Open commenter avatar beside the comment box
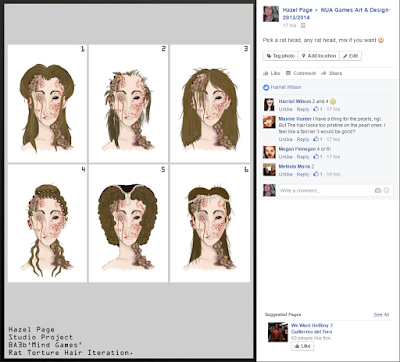 click(269, 190)
